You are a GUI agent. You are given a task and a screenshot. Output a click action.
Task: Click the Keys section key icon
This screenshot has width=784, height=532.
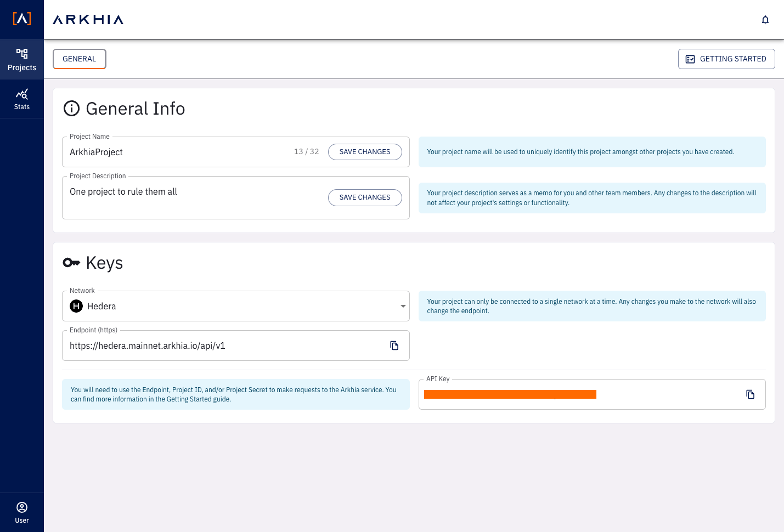tap(71, 263)
